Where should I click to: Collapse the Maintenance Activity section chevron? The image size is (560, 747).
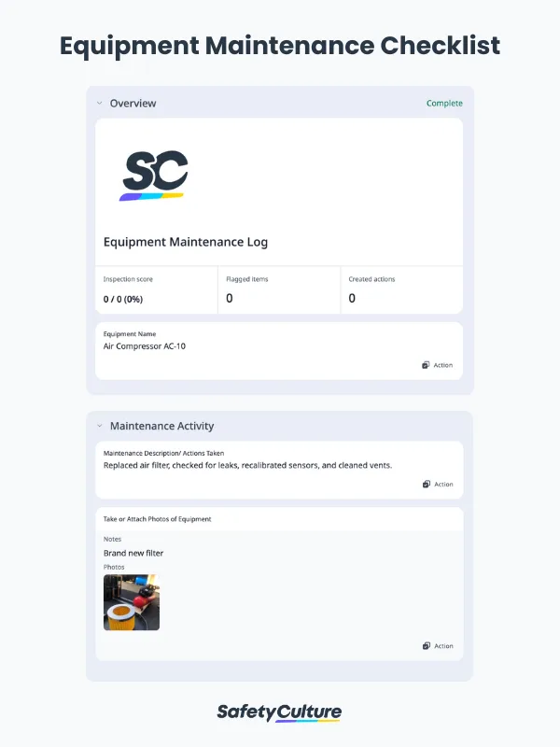pyautogui.click(x=99, y=426)
